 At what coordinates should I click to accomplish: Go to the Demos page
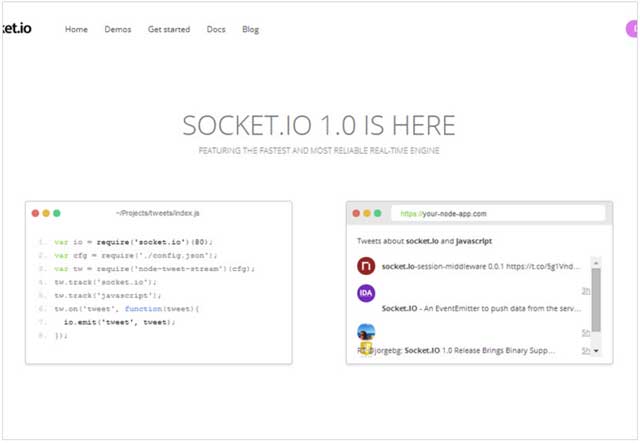point(118,29)
